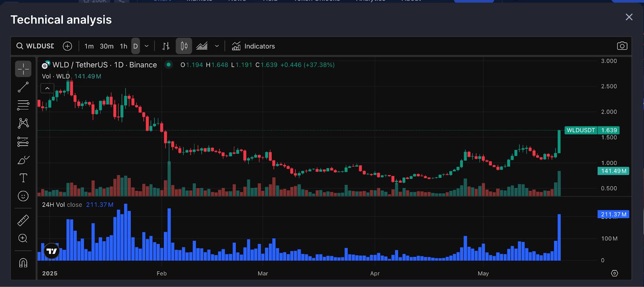Select the D daily timeframe
Viewport: 644px width, 287px height.
[136, 46]
